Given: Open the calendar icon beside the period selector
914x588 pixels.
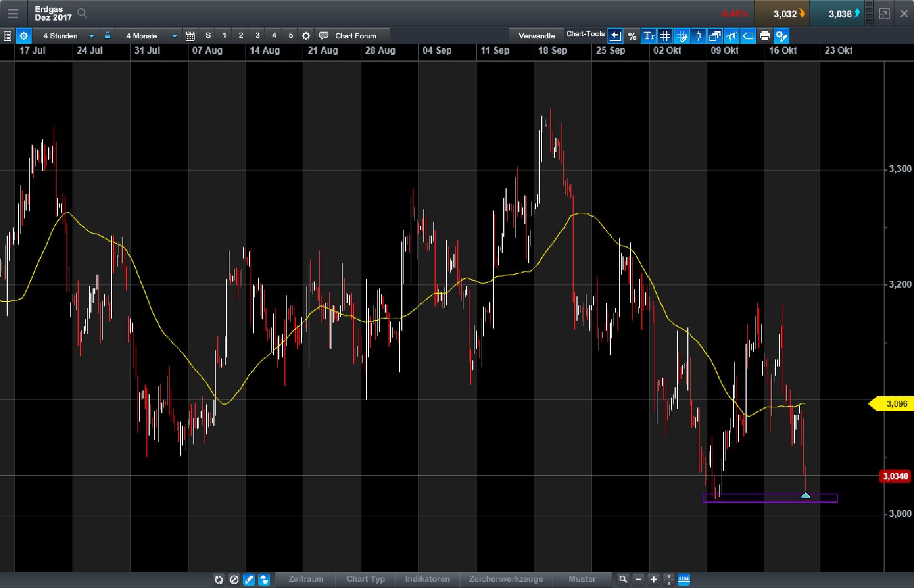Looking at the screenshot, I should tap(190, 35).
